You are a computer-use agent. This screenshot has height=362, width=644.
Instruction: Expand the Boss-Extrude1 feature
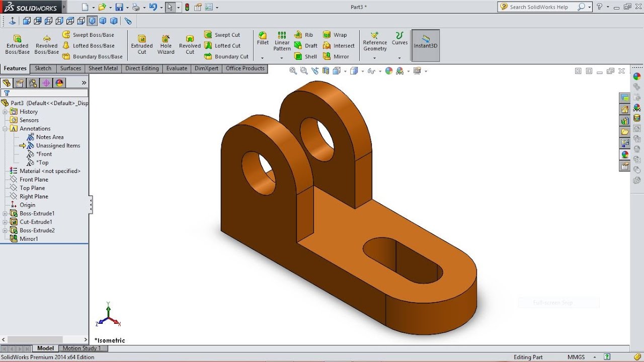tap(5, 214)
